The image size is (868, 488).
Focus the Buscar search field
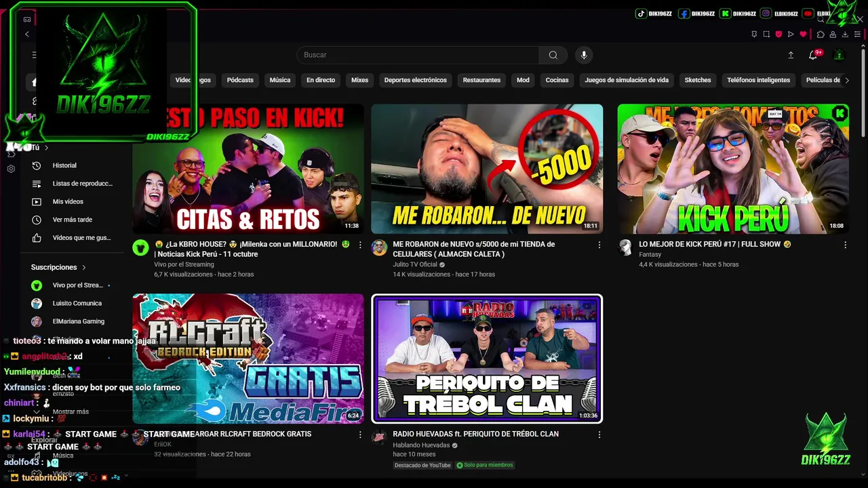pos(418,55)
